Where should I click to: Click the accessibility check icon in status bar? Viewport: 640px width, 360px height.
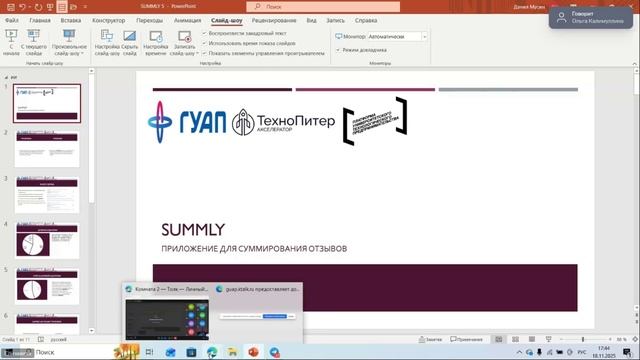(x=41, y=339)
